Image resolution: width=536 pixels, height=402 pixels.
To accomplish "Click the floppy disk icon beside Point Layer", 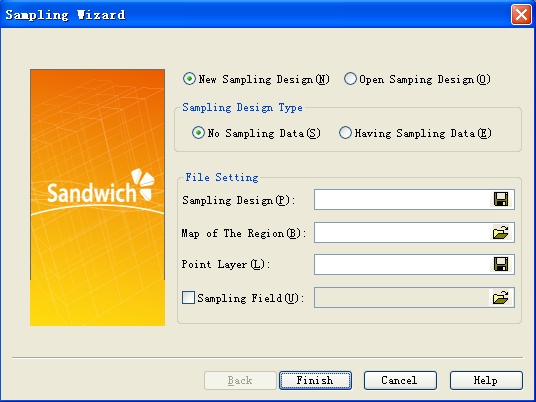I will [501, 264].
